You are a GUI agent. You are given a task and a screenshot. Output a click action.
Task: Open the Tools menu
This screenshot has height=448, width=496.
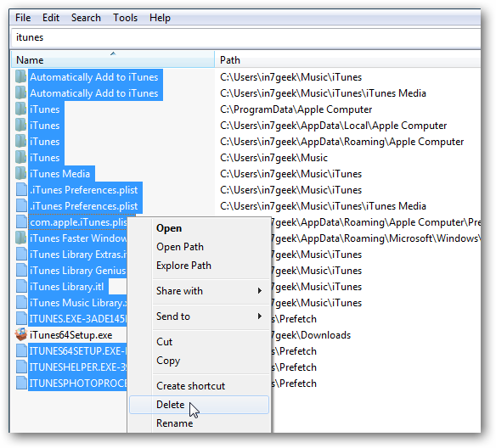click(x=125, y=18)
